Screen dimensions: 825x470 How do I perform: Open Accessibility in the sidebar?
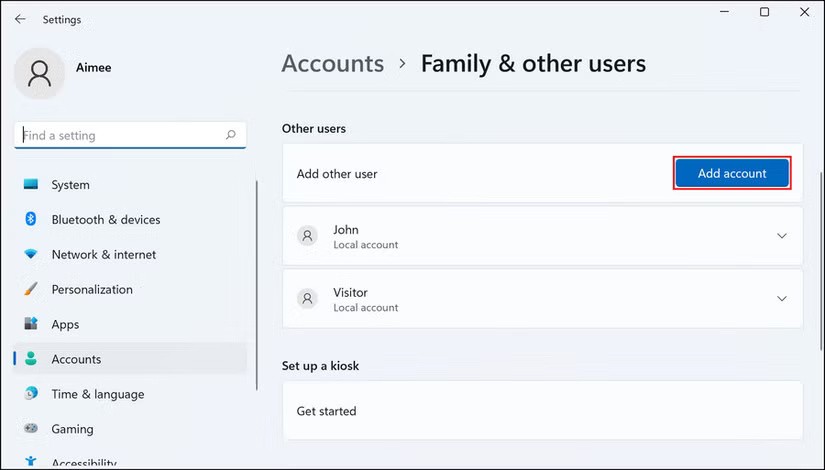pyautogui.click(x=84, y=463)
